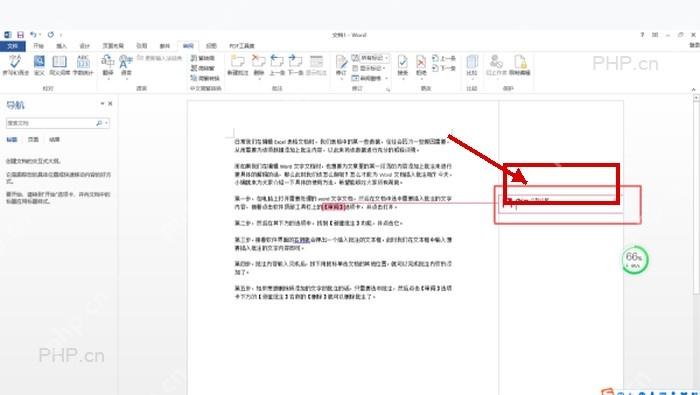Click the 字数统计 word count icon
Image resolution: width=700 pixels, height=395 pixels.
(x=83, y=65)
